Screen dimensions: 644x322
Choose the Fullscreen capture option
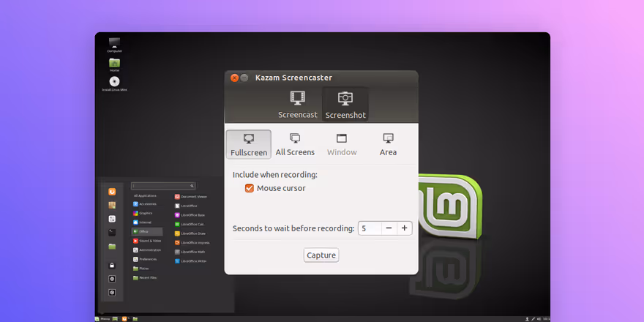pos(249,144)
